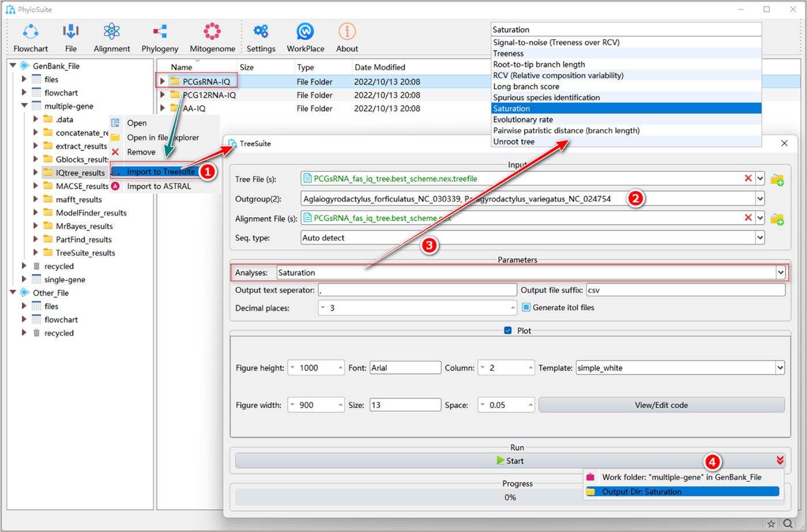Close the TreeSuite dialog

pos(784,144)
